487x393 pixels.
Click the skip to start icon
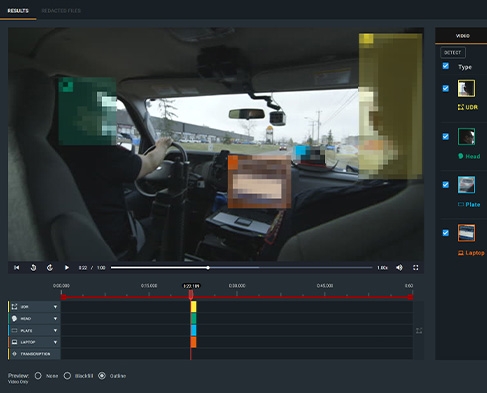(16, 268)
